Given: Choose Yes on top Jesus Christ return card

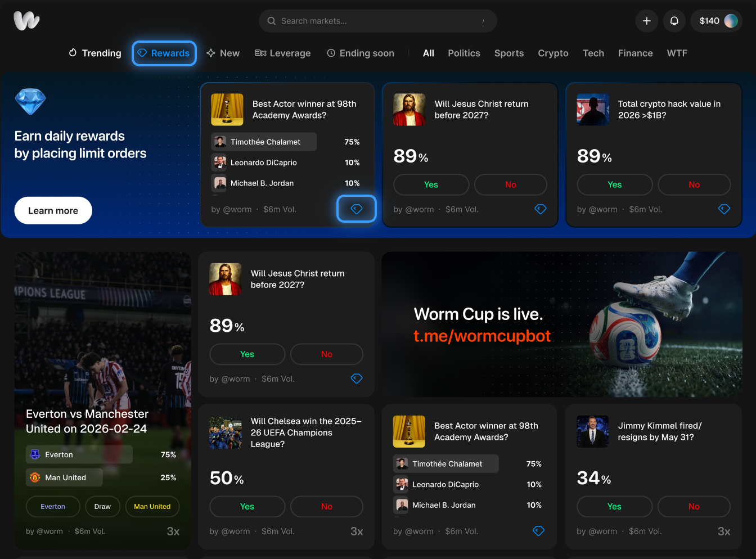Looking at the screenshot, I should click(431, 184).
